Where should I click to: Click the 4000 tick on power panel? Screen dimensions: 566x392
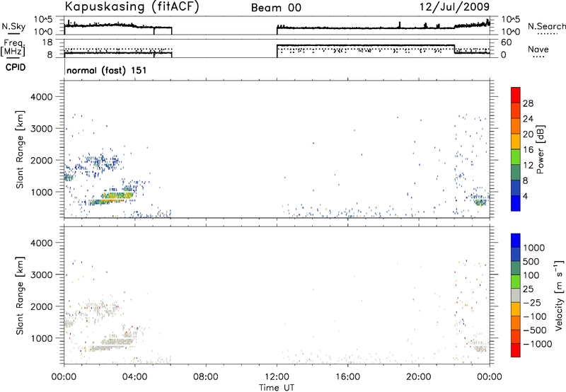coord(41,97)
